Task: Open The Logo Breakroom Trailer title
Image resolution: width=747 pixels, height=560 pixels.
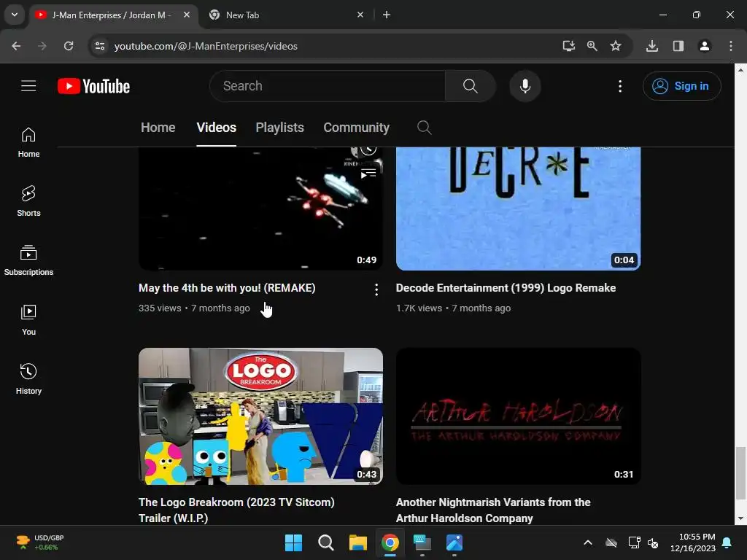Action: 236,510
